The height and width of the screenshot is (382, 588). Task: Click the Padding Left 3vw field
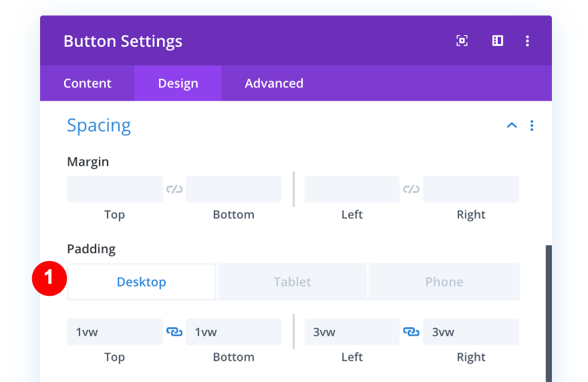coord(352,332)
